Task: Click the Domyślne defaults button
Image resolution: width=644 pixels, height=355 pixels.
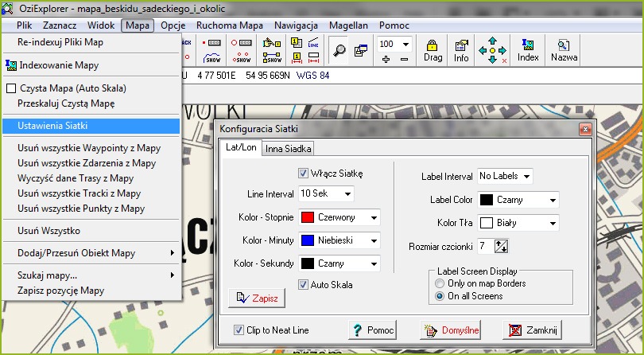Action: pyautogui.click(x=450, y=330)
